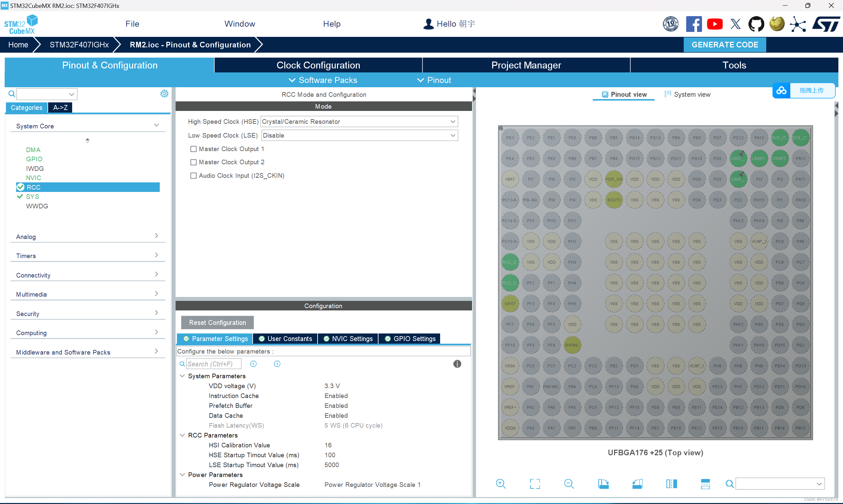The width and height of the screenshot is (843, 504).
Task: Click the parameter info icon
Action: pyautogui.click(x=457, y=364)
